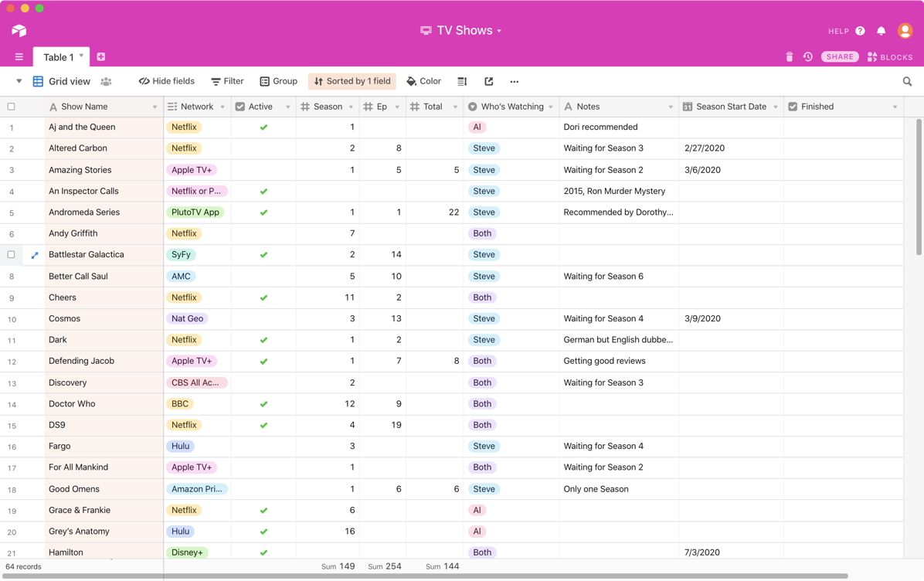Image resolution: width=924 pixels, height=581 pixels.
Task: Click the share view export icon
Action: (488, 81)
